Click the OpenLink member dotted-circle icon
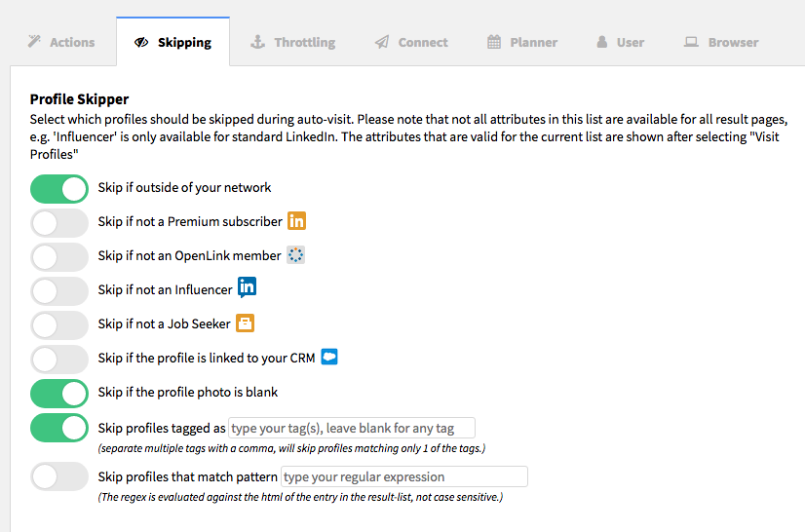Screen dimensions: 805x532 [295, 254]
